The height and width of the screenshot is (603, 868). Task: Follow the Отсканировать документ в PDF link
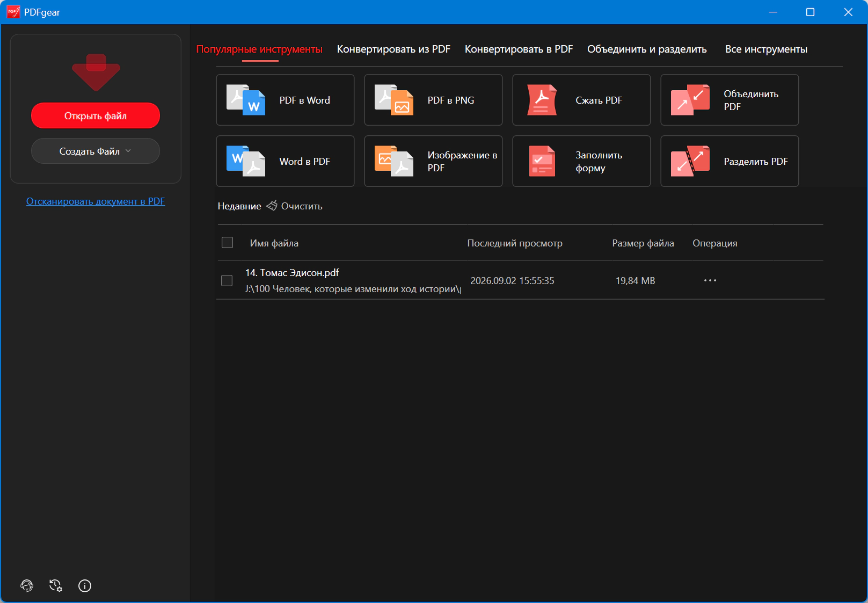tap(96, 201)
